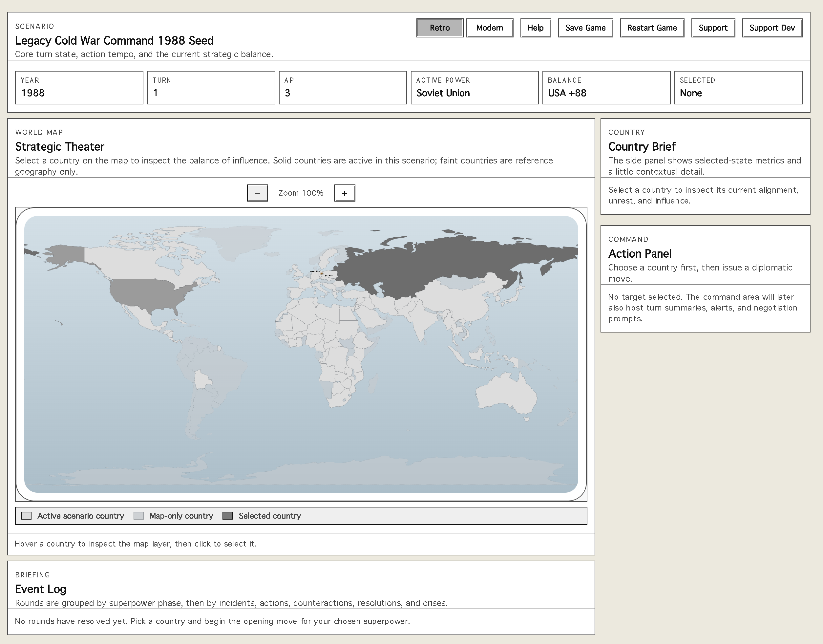Click the 'No target selected' message
Image resolution: width=823 pixels, height=644 pixels.
tap(702, 308)
